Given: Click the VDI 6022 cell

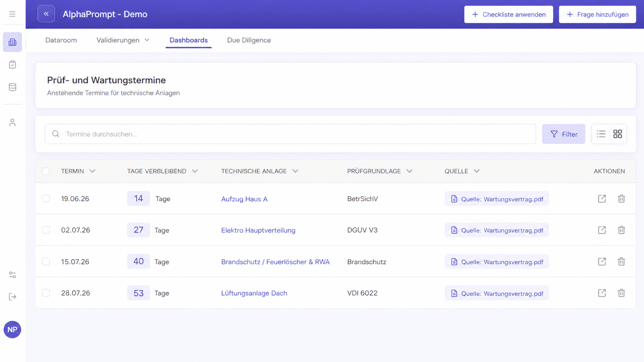Looking at the screenshot, I should [x=362, y=293].
